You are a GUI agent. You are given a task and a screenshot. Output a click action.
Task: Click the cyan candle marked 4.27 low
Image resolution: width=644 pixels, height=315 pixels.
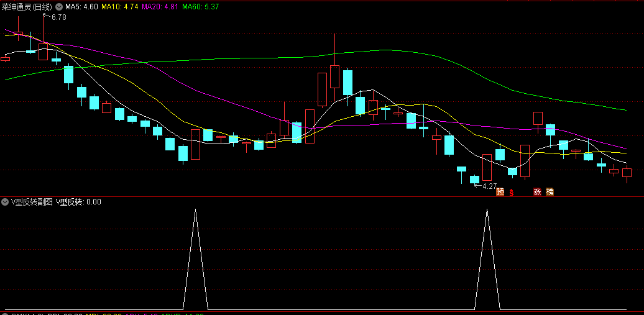click(x=474, y=180)
